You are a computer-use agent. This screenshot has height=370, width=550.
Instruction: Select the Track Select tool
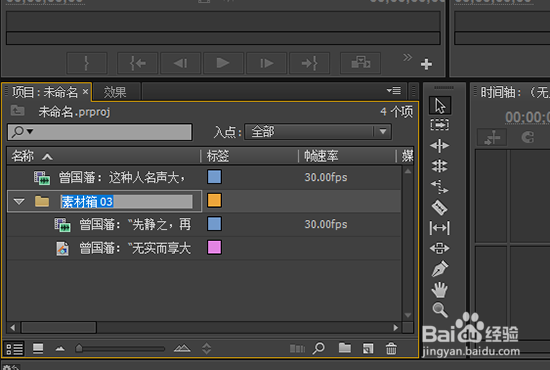(x=440, y=125)
